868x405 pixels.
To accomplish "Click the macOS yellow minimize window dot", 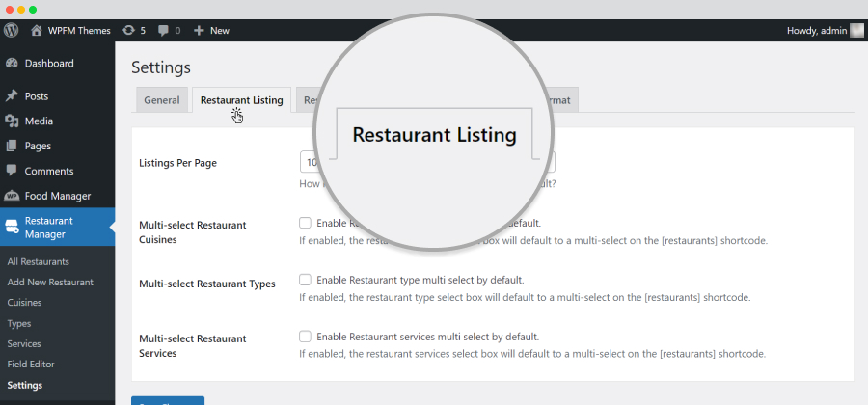I will (x=21, y=10).
